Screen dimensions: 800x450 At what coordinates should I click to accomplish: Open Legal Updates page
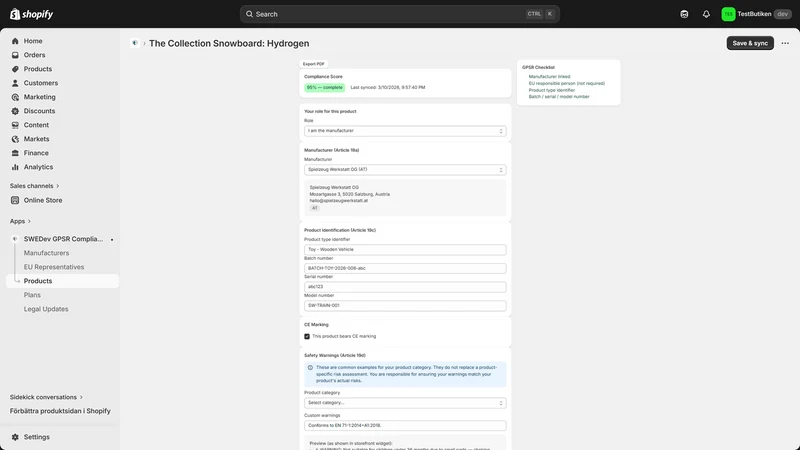pos(45,309)
